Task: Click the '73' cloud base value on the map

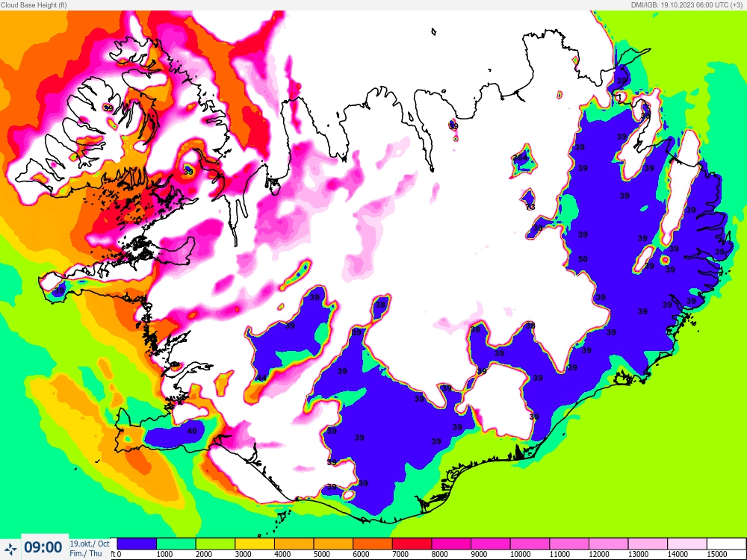Action: coord(530,207)
